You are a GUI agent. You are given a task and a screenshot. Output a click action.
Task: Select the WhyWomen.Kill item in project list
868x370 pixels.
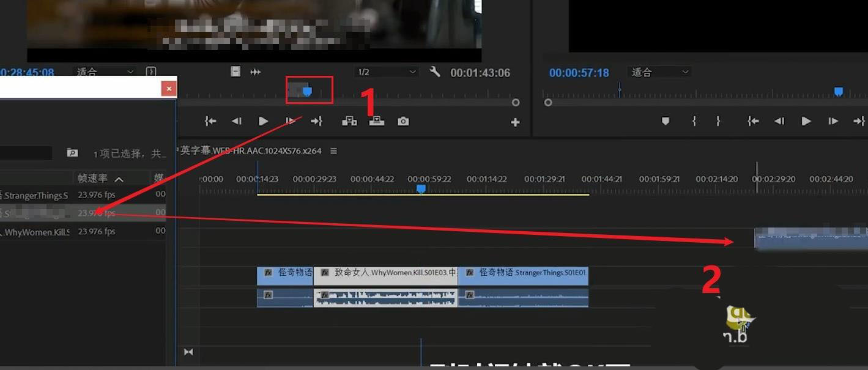[x=37, y=232]
